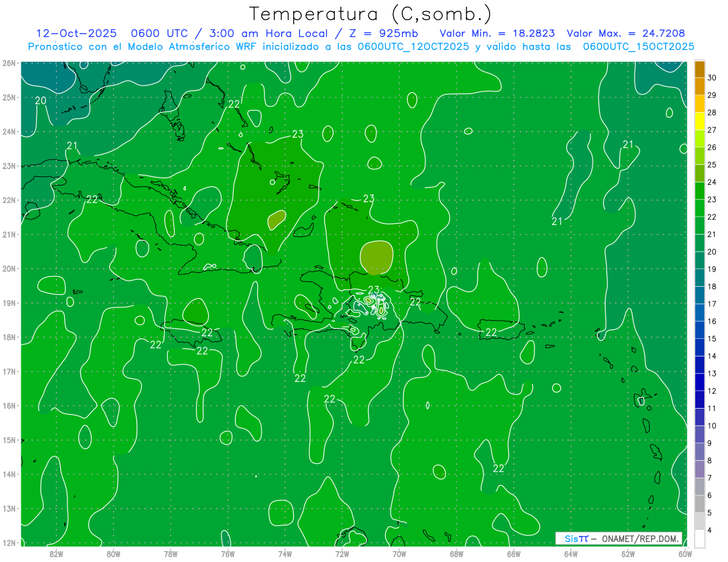Click the 20 contour label in the northwest

[x=40, y=101]
